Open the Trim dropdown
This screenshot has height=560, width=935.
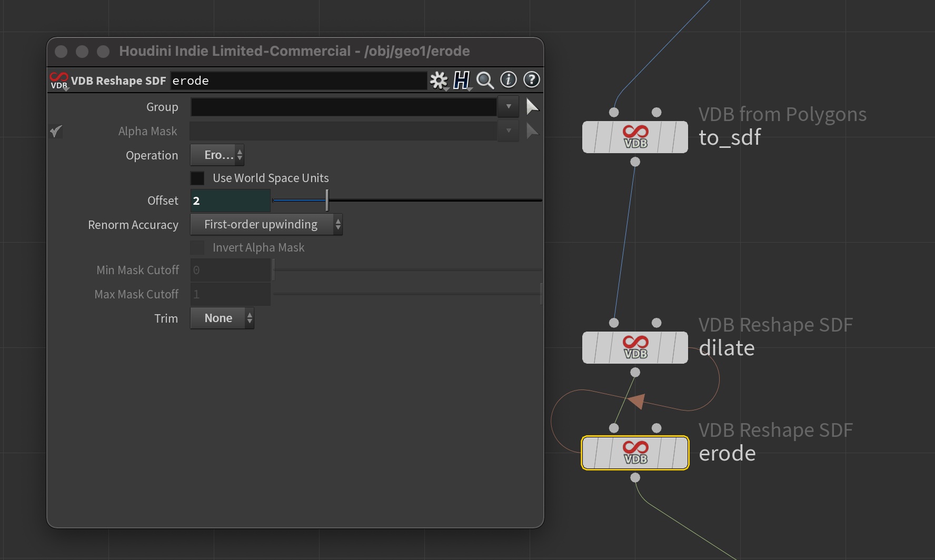(x=222, y=318)
